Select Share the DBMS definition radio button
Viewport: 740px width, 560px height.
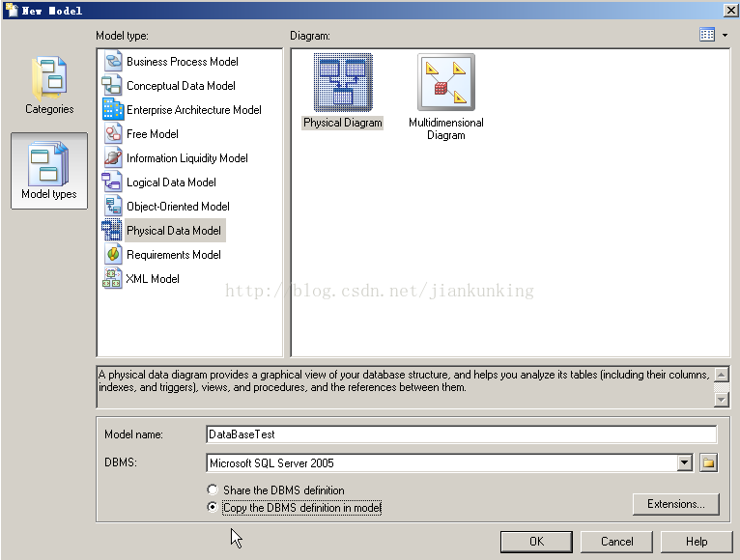(x=213, y=490)
